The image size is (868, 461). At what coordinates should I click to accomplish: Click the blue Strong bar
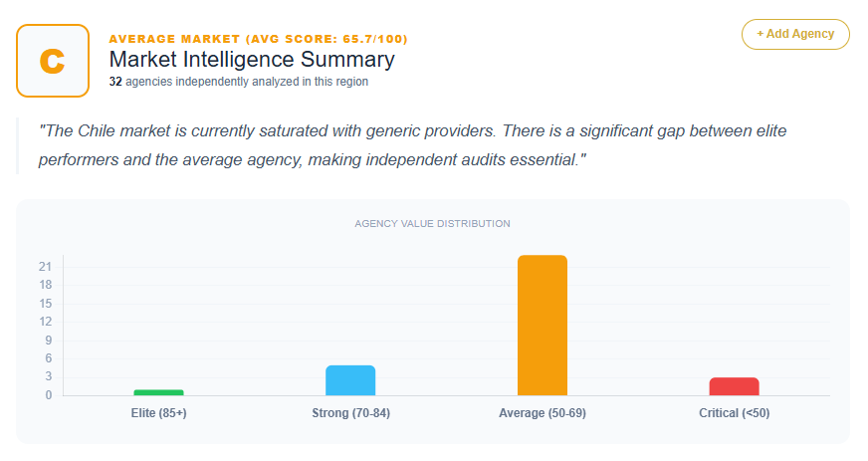350,380
